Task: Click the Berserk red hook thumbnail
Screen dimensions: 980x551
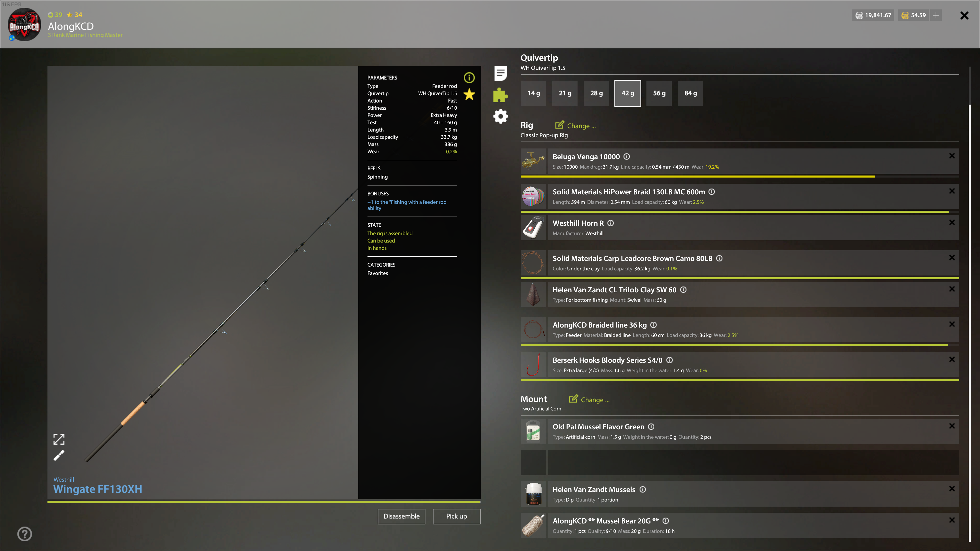Action: click(x=533, y=365)
